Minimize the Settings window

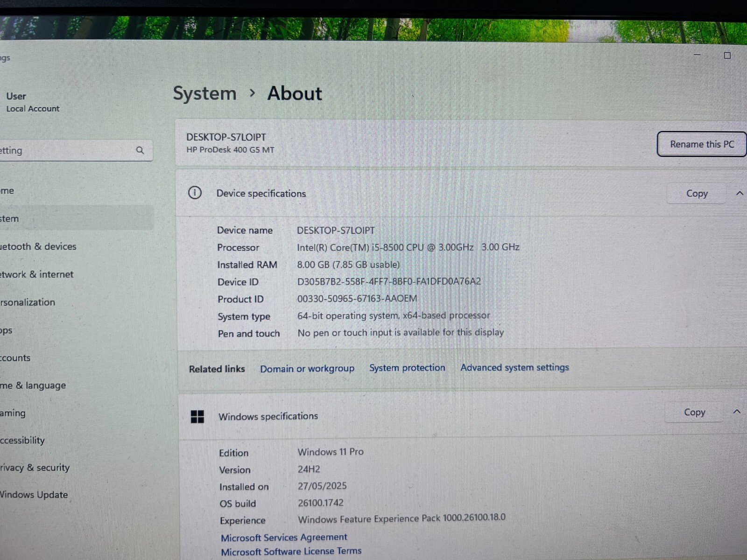point(697,55)
